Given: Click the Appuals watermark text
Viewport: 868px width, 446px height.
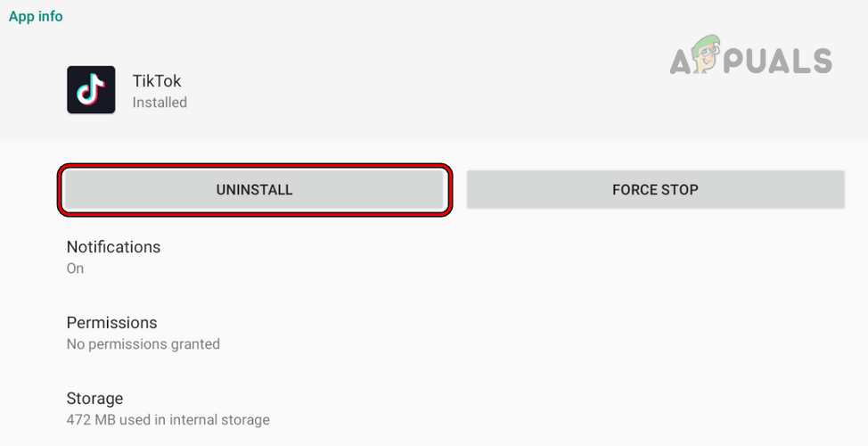Looking at the screenshot, I should [750, 61].
